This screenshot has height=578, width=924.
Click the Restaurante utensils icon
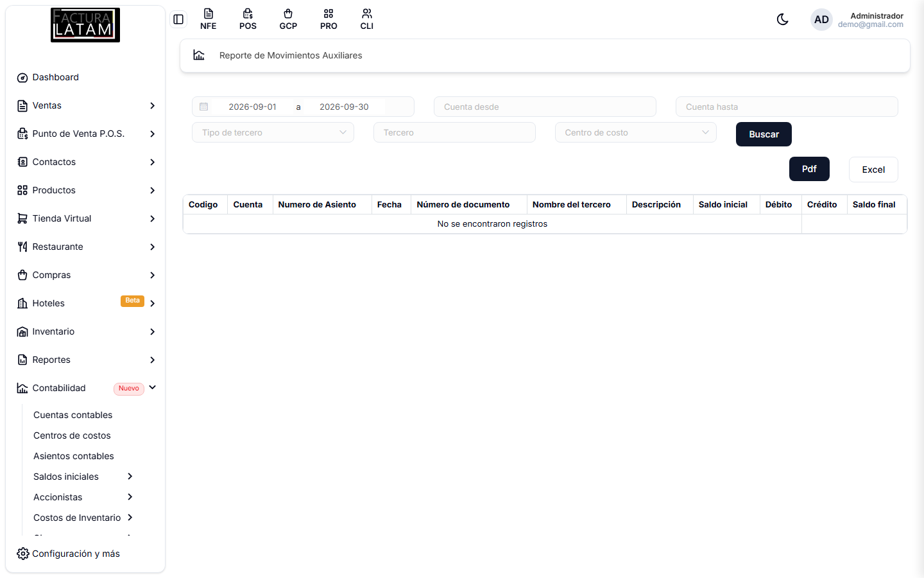pyautogui.click(x=22, y=247)
